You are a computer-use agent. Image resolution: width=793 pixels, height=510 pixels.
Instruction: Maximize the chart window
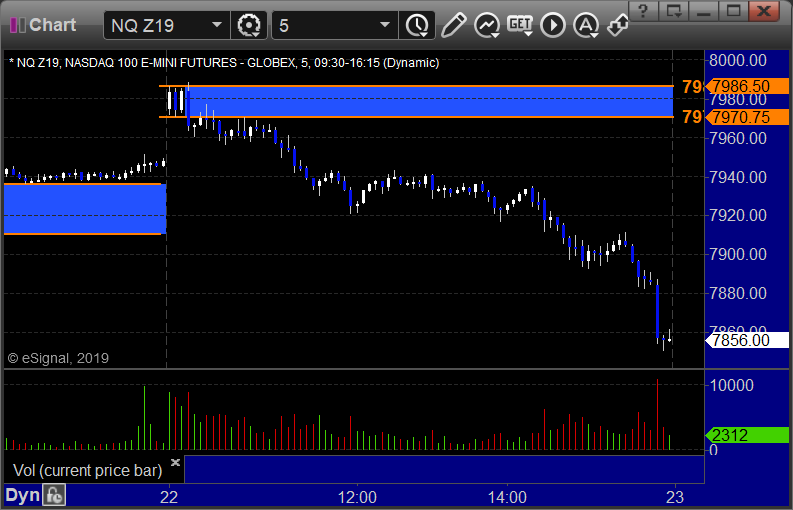point(733,10)
